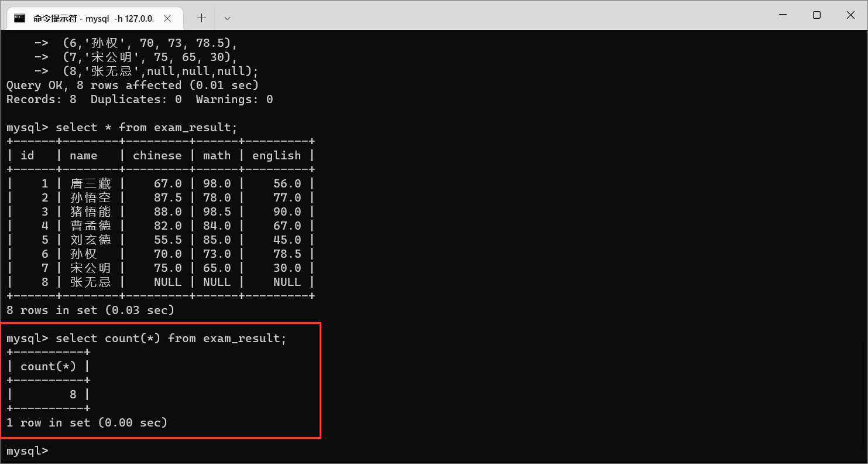Close the mysql terminal tab
Viewport: 868px width, 464px height.
[x=167, y=18]
